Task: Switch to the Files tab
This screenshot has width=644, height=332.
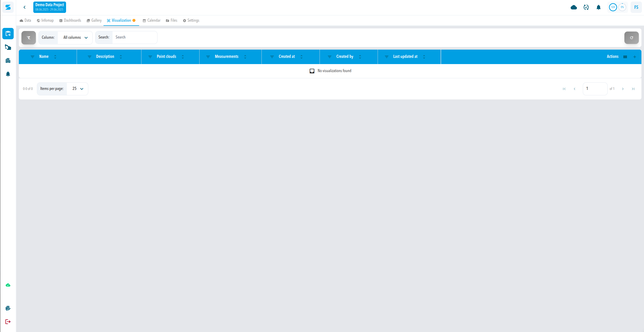Action: click(x=171, y=20)
